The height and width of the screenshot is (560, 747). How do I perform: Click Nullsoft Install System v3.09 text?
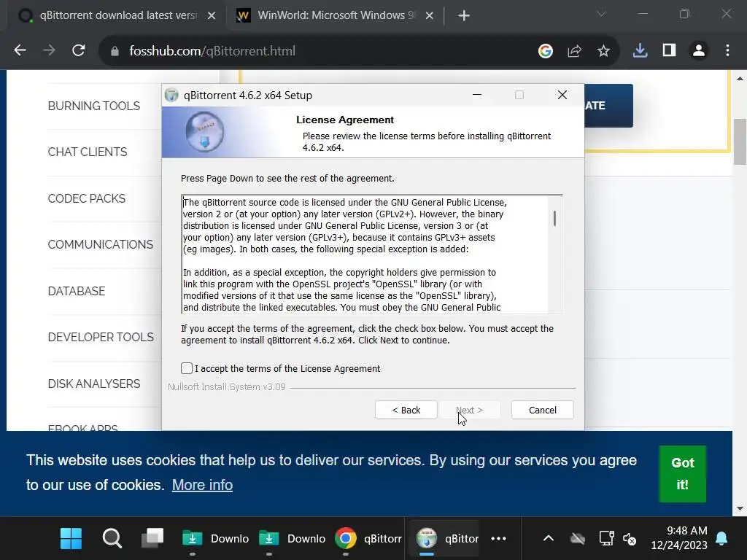point(226,387)
